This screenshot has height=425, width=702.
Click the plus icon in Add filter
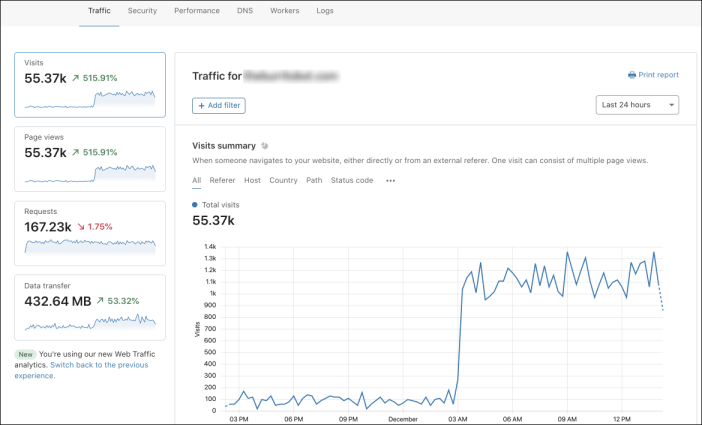click(x=202, y=105)
